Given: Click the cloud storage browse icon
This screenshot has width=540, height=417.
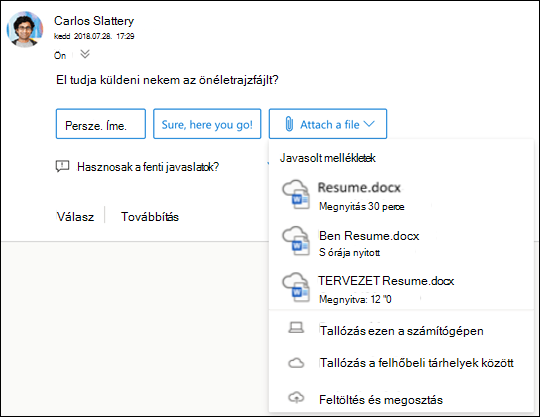Looking at the screenshot, I should pos(296,363).
